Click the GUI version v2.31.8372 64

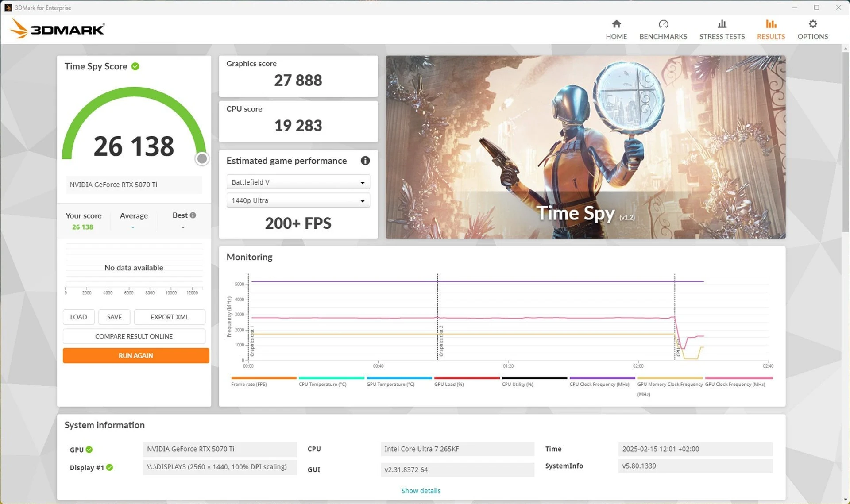point(457,469)
